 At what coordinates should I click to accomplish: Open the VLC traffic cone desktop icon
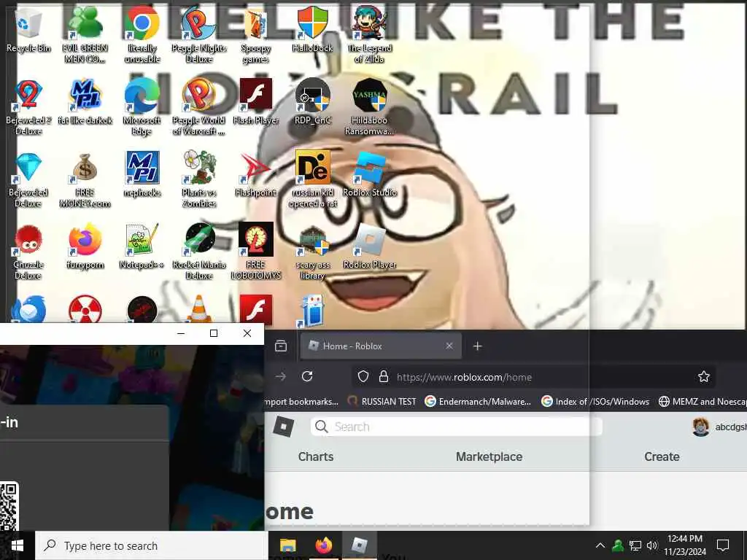[x=198, y=309]
